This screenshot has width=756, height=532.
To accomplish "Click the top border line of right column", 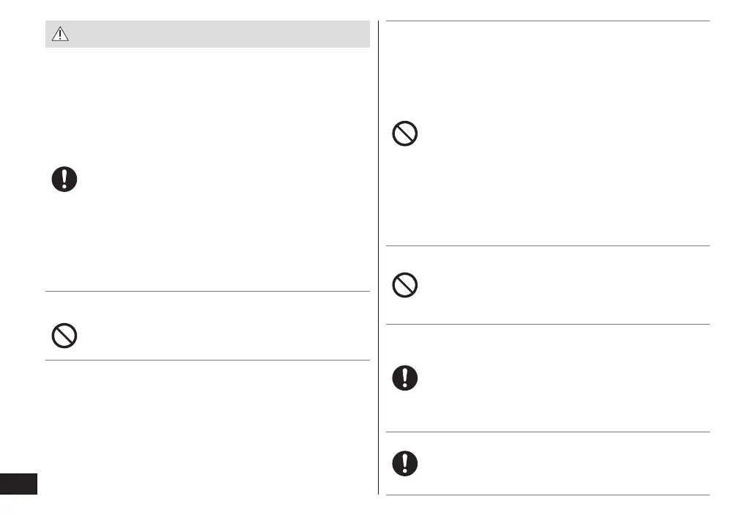I will pyautogui.click(x=547, y=21).
